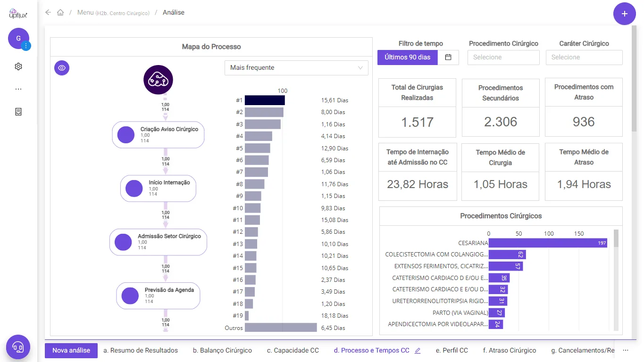The image size is (644, 362).
Task: Click the CESARIANA bar showing 197
Action: point(548,243)
